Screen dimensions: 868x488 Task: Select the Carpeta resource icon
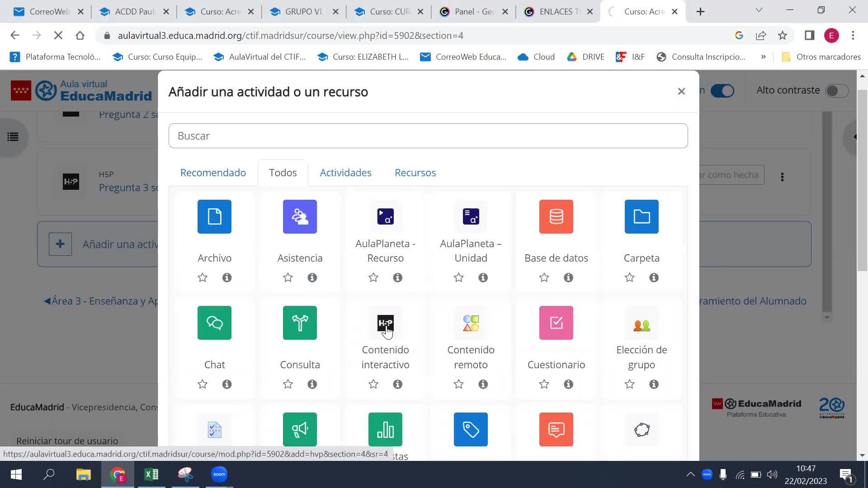[x=641, y=216]
